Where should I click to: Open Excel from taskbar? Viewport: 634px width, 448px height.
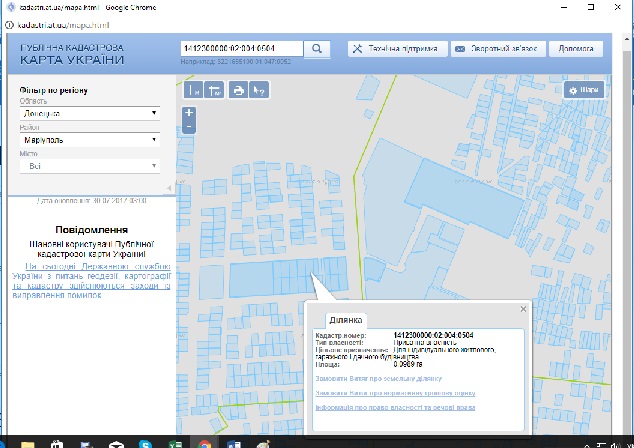tap(175, 444)
